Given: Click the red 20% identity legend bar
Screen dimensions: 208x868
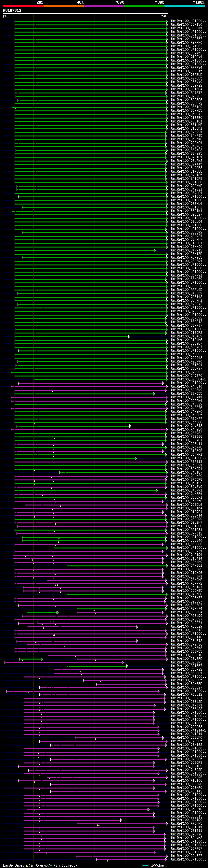Looking at the screenshot, I should tap(23, 6).
